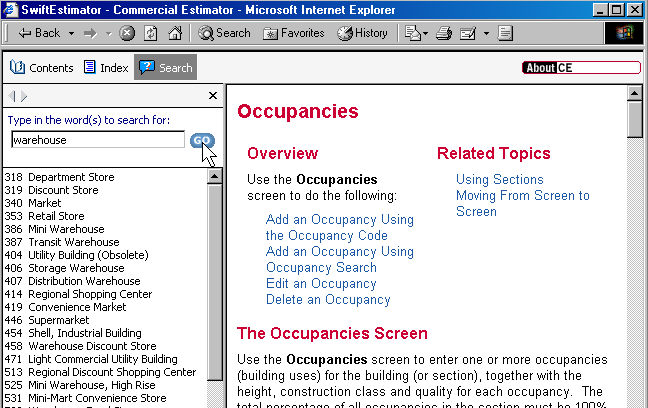Image resolution: width=648 pixels, height=408 pixels.
Task: Select 531 Mini-Mart Convenience Store result
Action: [x=86, y=398]
